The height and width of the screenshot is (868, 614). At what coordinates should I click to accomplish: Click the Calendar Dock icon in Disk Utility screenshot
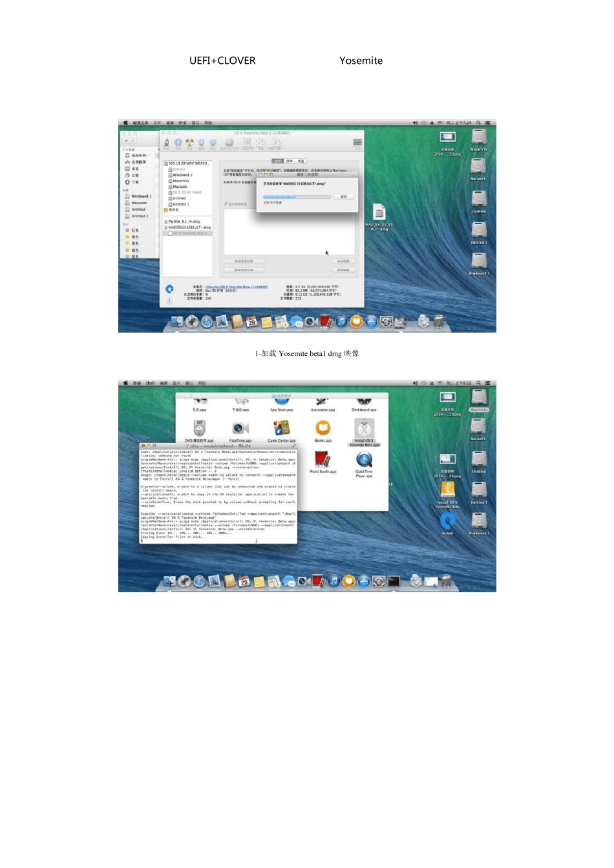(251, 321)
